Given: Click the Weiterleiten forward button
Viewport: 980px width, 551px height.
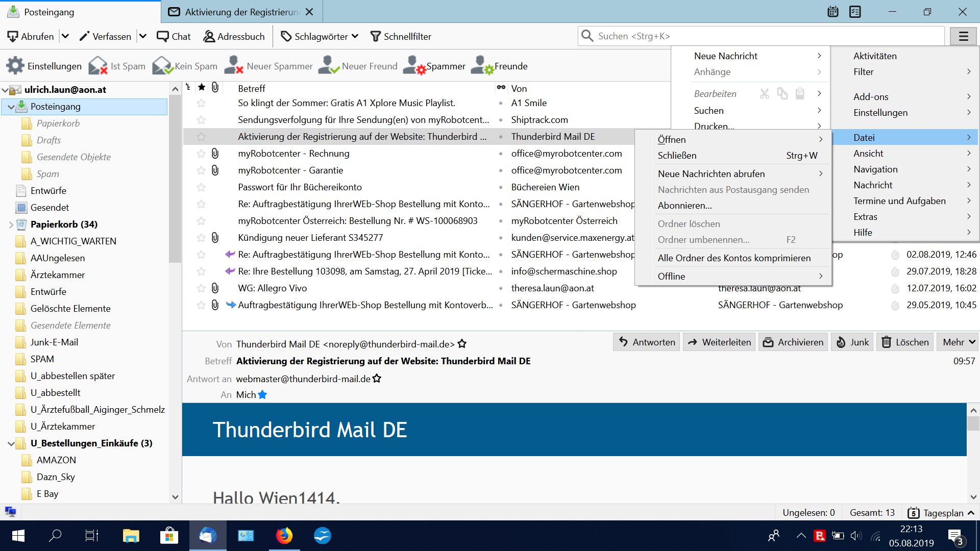Looking at the screenshot, I should (x=719, y=342).
